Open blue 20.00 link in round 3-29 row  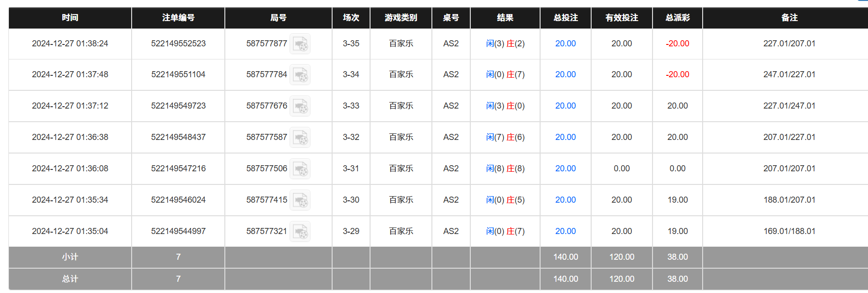click(565, 231)
